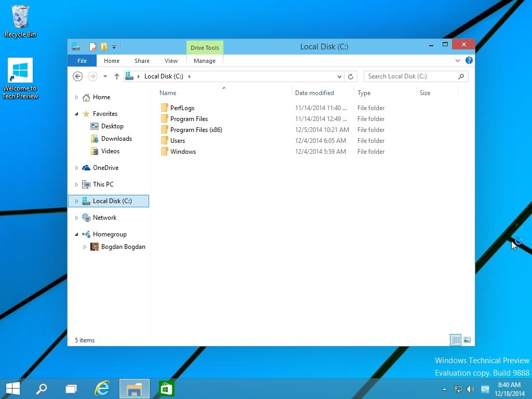This screenshot has width=532, height=399.
Task: Click the Properties icon in quick access toolbar
Action: pos(93,47)
